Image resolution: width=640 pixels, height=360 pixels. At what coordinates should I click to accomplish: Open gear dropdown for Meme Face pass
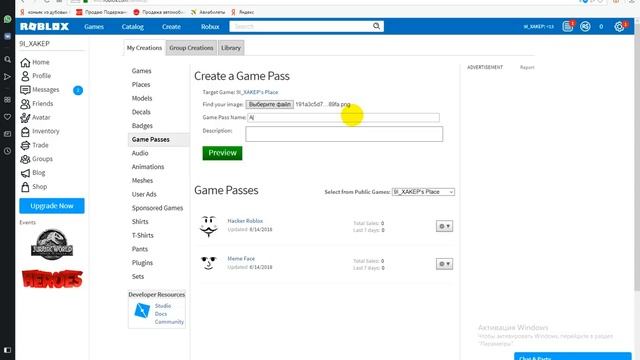tap(444, 264)
